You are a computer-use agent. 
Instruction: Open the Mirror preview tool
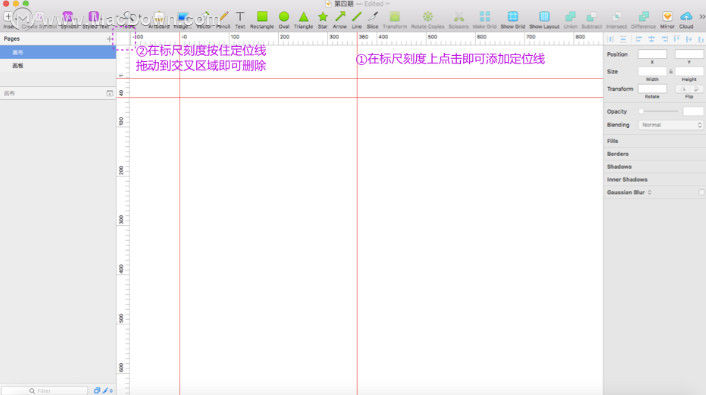(667, 20)
